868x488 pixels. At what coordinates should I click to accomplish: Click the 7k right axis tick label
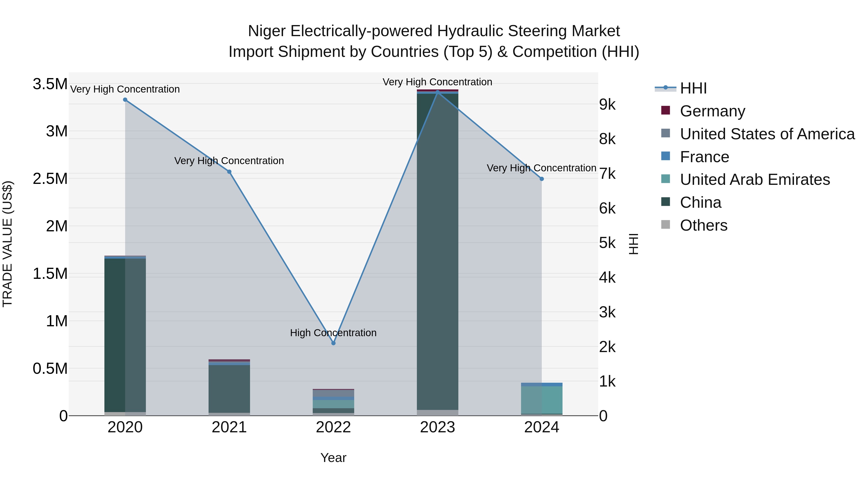coord(607,174)
